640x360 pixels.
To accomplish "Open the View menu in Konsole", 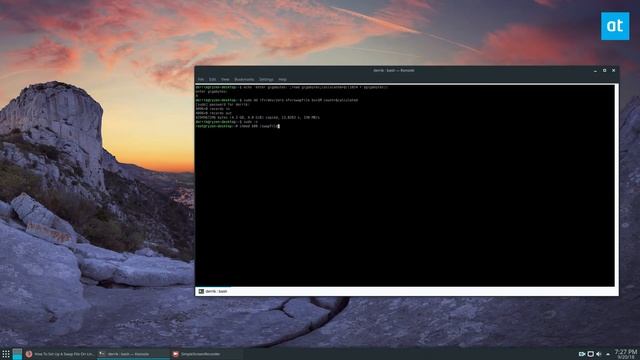I will point(225,80).
